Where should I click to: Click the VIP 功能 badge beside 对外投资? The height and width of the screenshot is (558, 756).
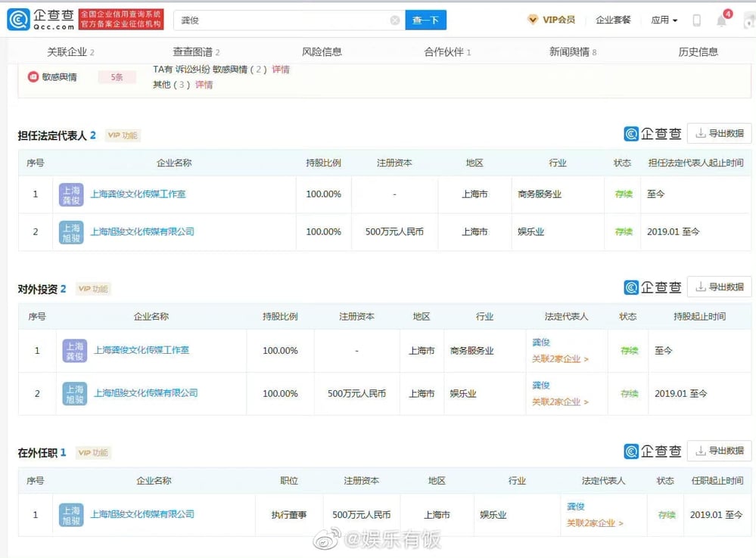(93, 289)
